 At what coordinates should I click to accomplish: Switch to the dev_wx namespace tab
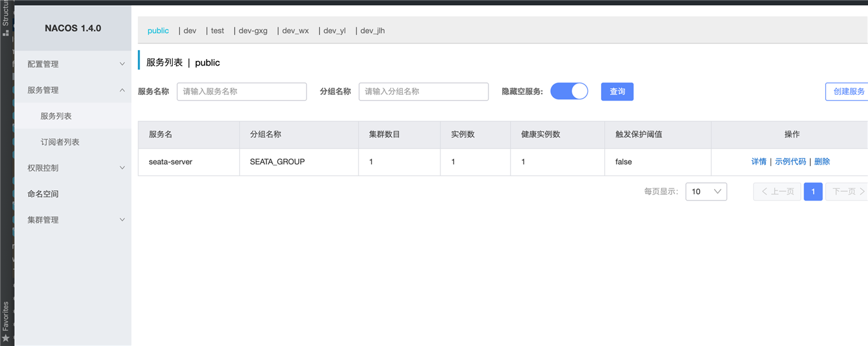pos(296,31)
